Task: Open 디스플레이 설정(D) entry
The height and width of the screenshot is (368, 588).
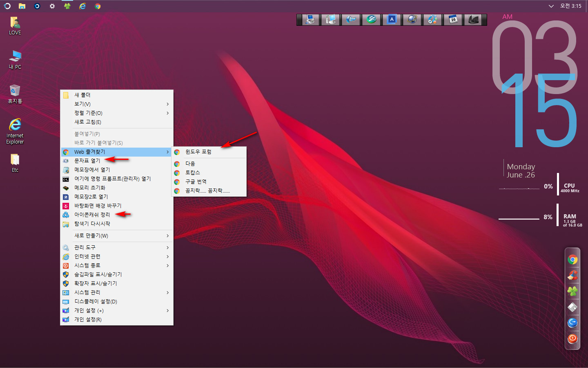Action: point(117,301)
